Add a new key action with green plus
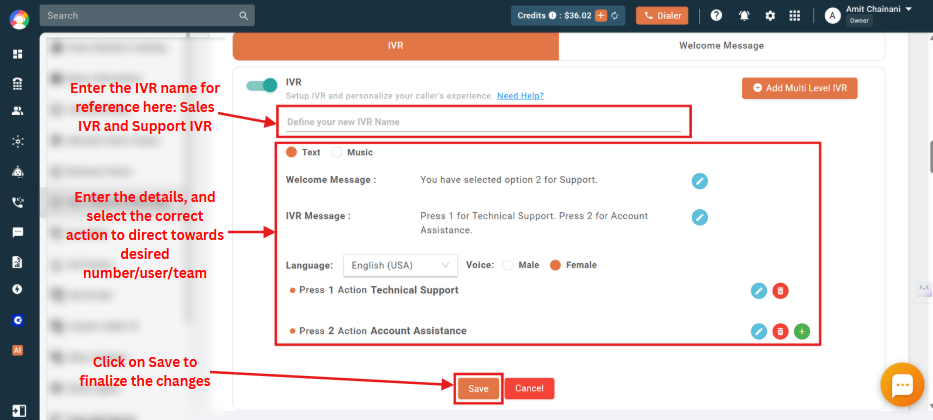This screenshot has height=420, width=933. (802, 331)
